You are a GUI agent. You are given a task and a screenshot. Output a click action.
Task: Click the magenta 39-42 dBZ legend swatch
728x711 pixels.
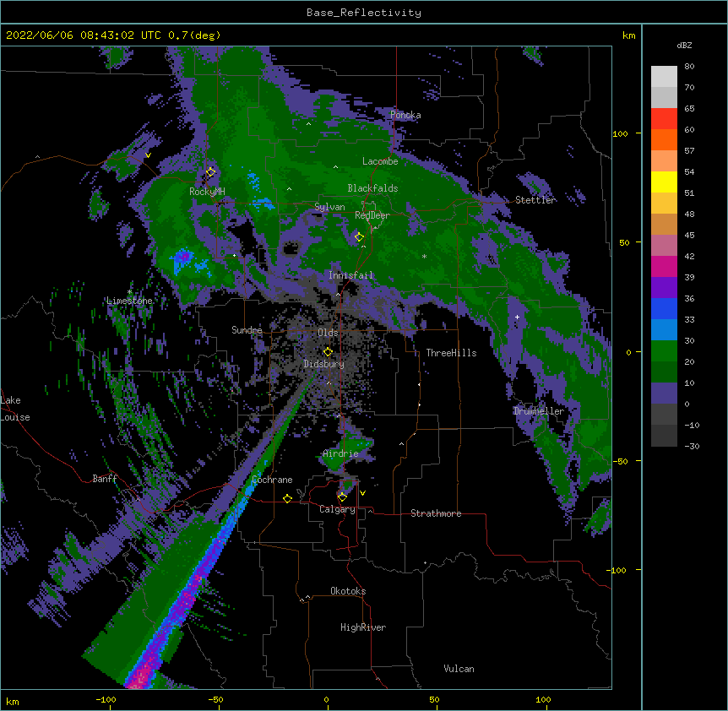click(664, 266)
